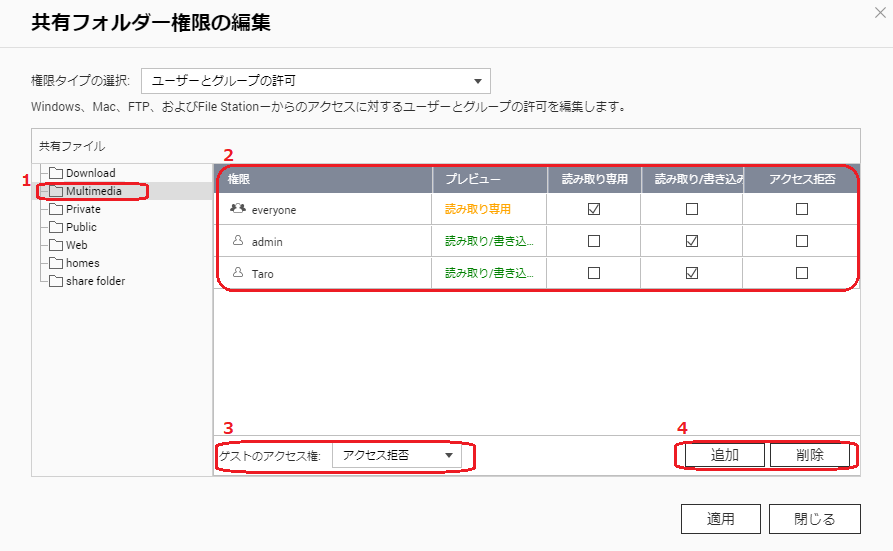The height and width of the screenshot is (551, 893).
Task: Enable read-only checkbox for Taro
Action: [x=594, y=273]
